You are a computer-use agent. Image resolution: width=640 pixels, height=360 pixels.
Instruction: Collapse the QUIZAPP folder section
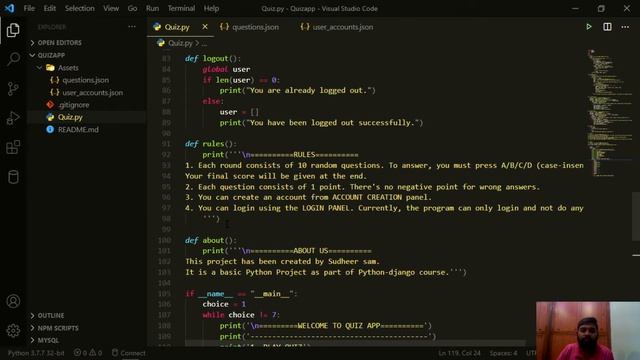click(51, 55)
